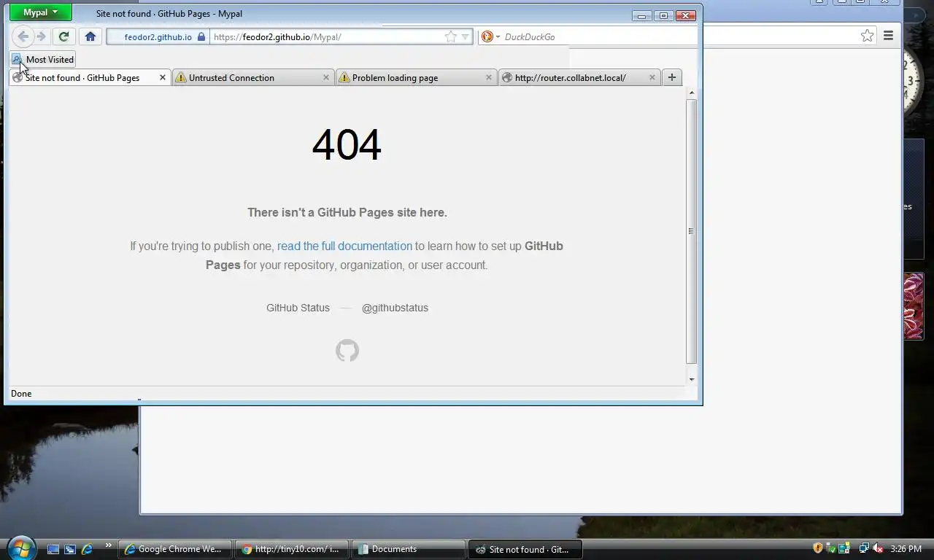This screenshot has width=934, height=560.
Task: Bookmark star in the Chrome window behind
Action: 867,36
